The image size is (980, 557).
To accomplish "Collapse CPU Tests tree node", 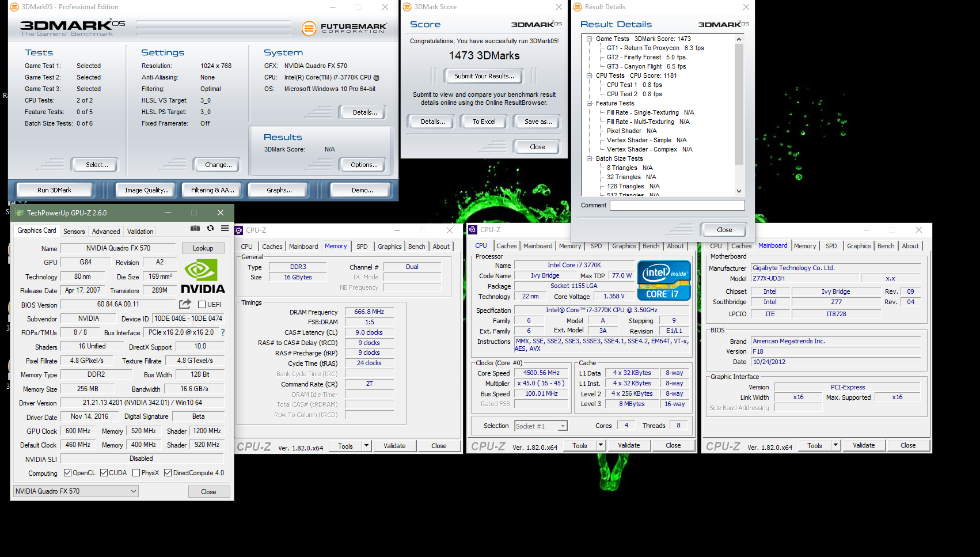I will (x=590, y=75).
